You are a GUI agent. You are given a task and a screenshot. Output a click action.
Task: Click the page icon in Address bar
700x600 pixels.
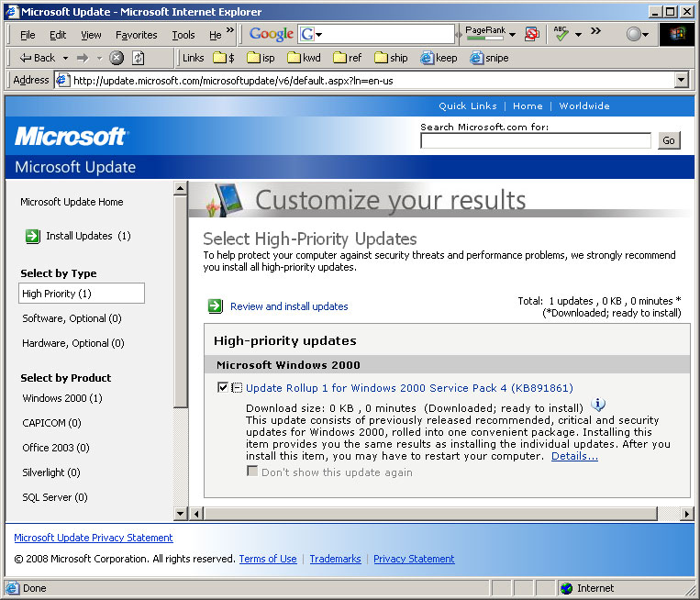pos(62,81)
